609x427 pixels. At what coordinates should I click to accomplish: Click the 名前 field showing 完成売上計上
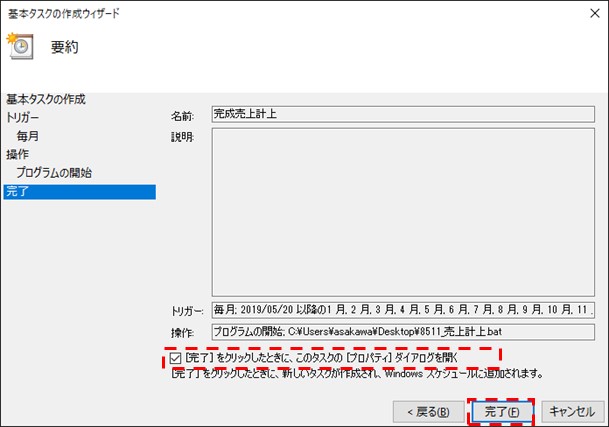[403, 115]
